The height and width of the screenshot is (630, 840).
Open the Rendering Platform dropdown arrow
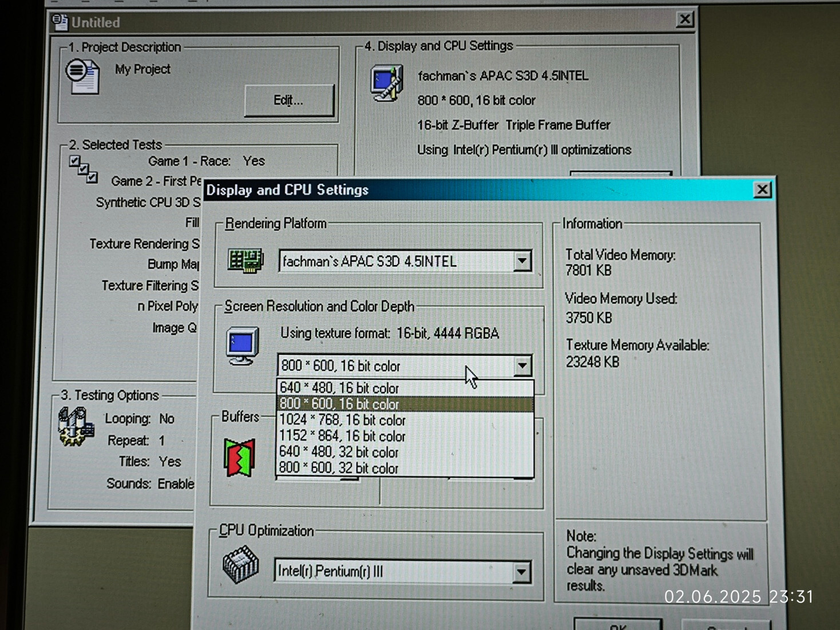[521, 261]
